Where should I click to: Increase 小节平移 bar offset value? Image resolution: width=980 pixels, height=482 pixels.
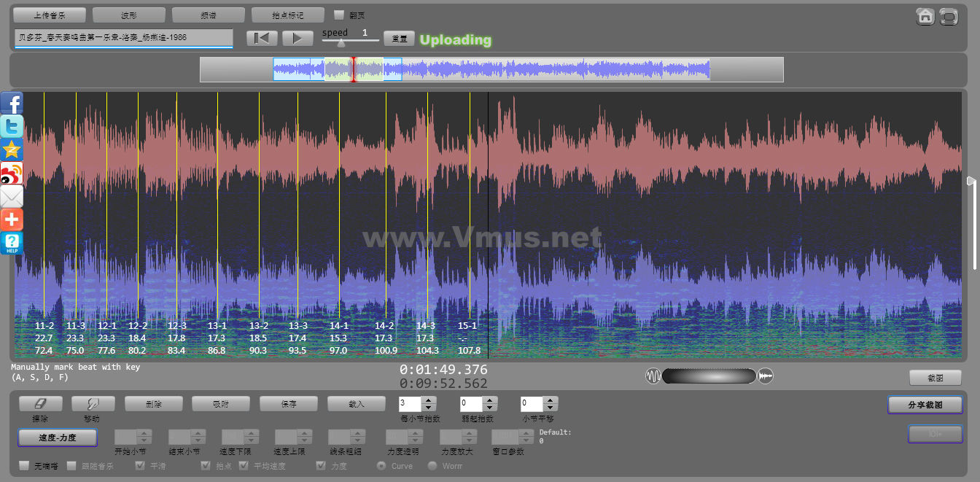coord(551,400)
